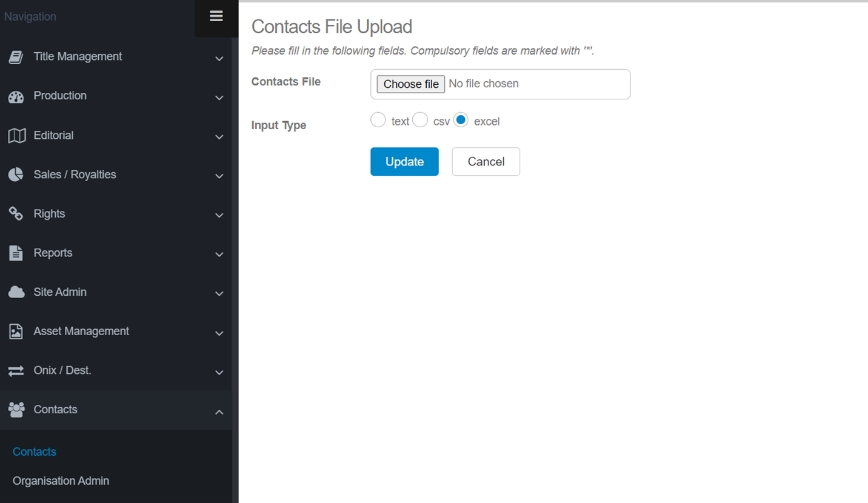The height and width of the screenshot is (503, 868).
Task: Open the Production menu label
Action: coord(60,95)
